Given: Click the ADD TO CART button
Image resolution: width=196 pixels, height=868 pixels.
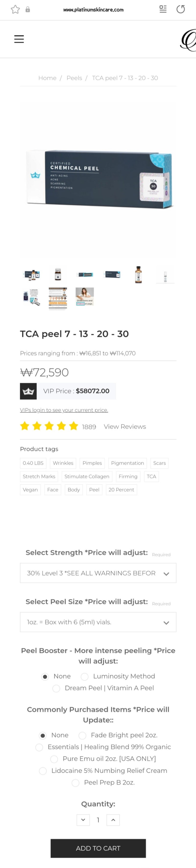Looking at the screenshot, I should tap(98, 848).
